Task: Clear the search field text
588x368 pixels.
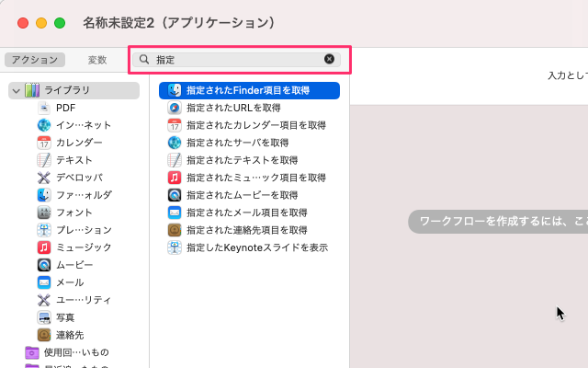Action: coord(330,59)
